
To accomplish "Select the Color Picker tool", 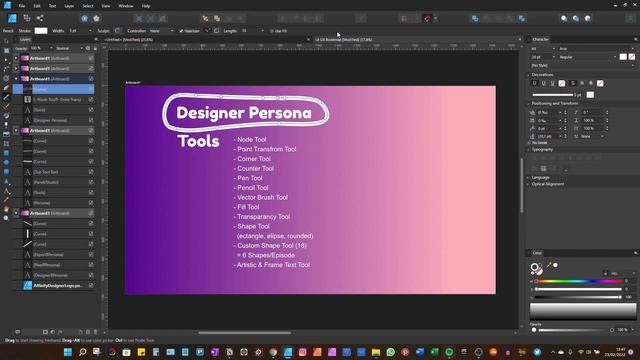I will pos(6,200).
